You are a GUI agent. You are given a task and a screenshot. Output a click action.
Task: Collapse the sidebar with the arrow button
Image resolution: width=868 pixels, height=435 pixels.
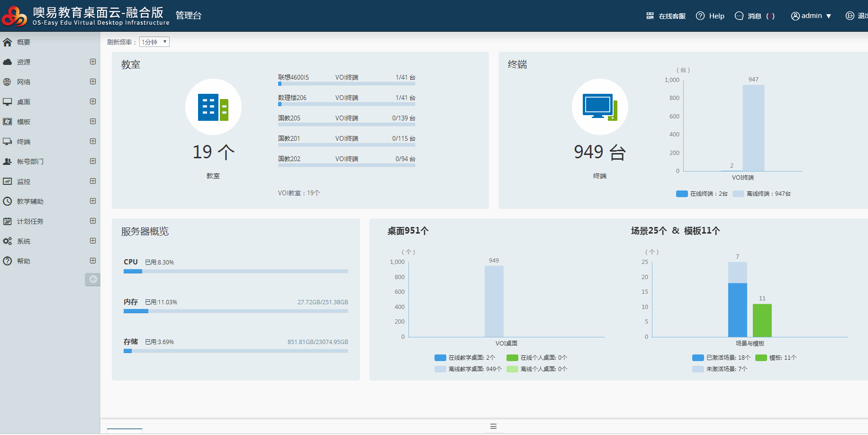93,279
